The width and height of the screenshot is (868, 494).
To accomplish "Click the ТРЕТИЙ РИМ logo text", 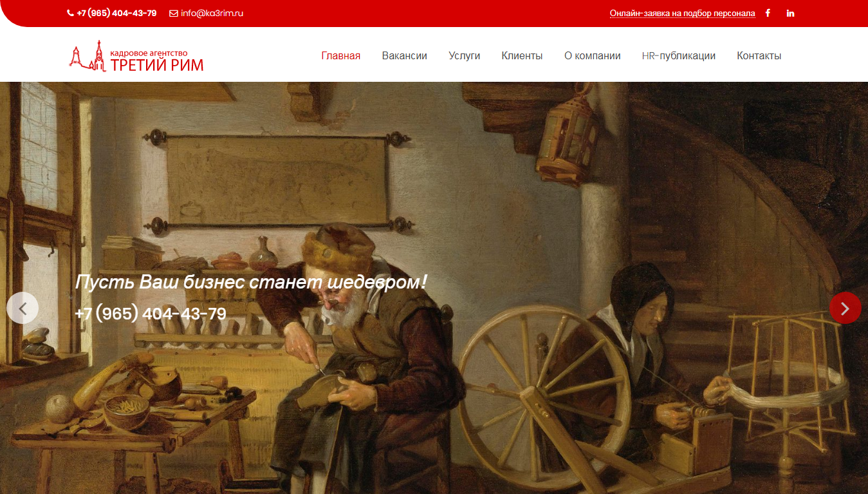I will point(157,65).
